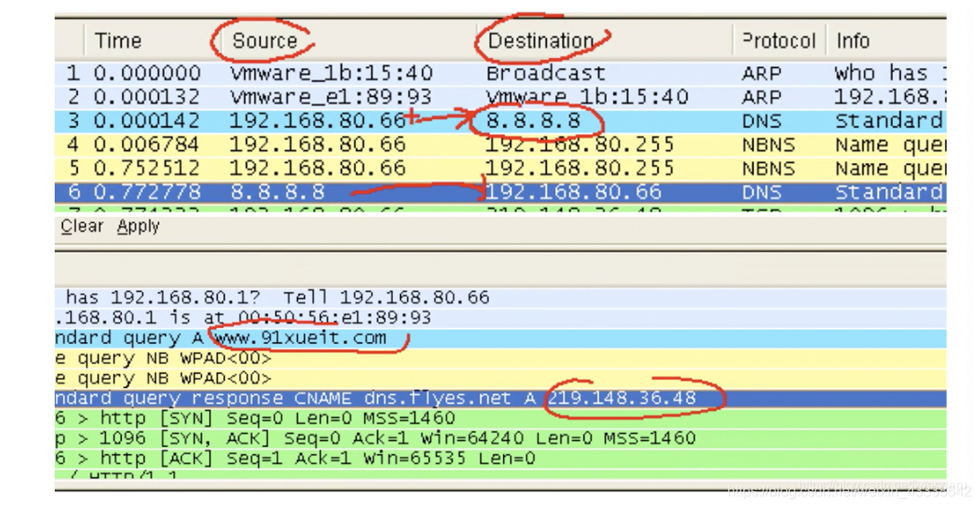The image size is (980, 508).
Task: Click www.91xueit.com in query info line
Action: 300,338
